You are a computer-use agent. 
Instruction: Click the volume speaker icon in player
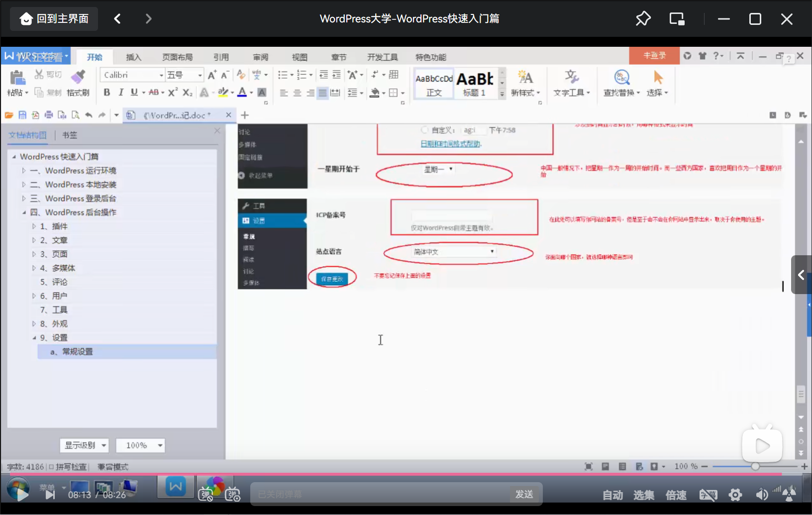761,495
